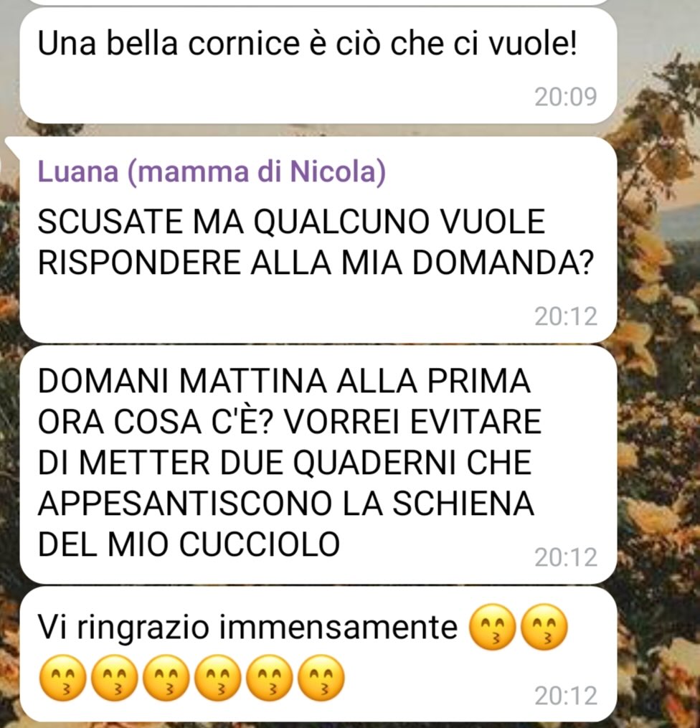The width and height of the screenshot is (700, 728).
Task: Click the 20:09 timestamp
Action: 565,97
